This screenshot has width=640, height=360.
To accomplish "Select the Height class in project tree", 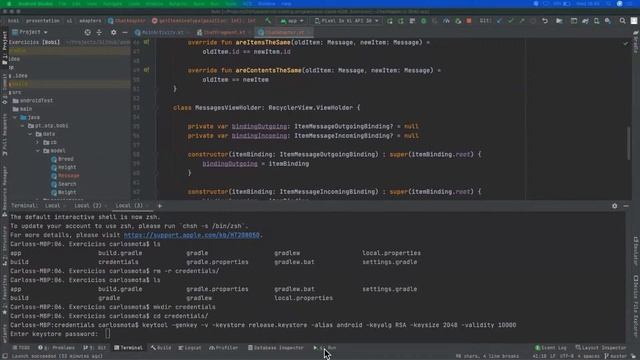I will point(63,167).
